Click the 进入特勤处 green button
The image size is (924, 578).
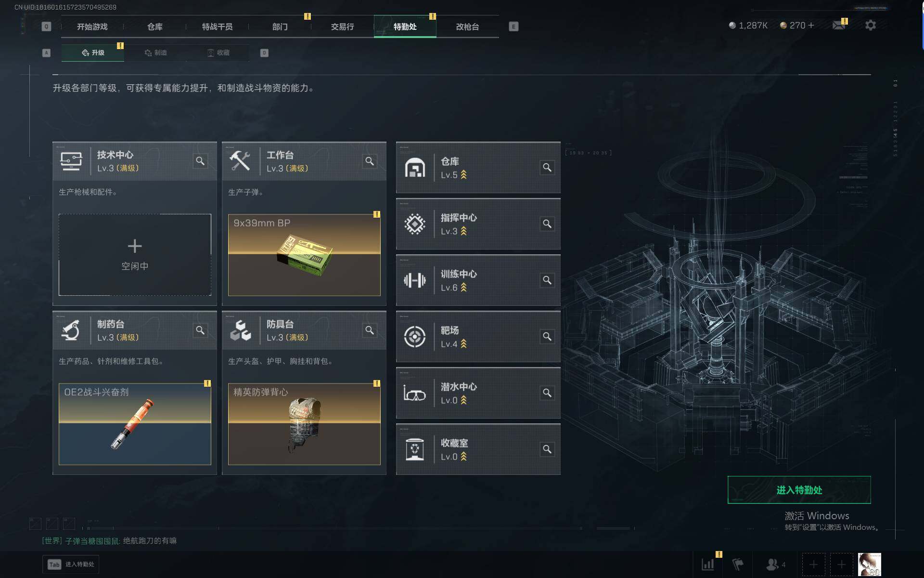[x=799, y=490]
